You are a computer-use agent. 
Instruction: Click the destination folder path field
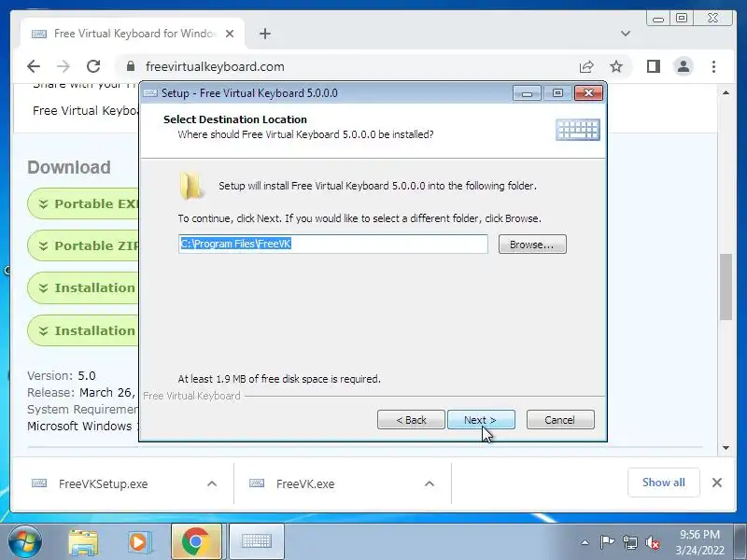[x=333, y=244]
